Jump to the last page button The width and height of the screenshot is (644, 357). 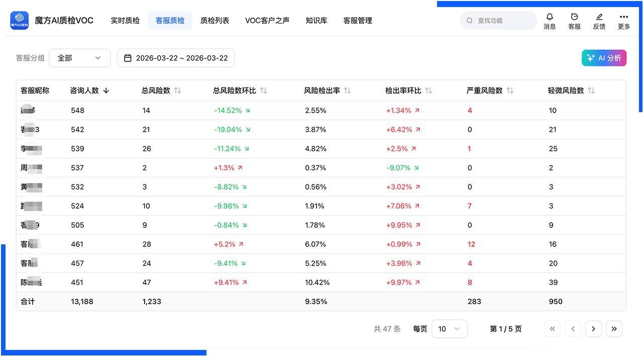pyautogui.click(x=614, y=329)
